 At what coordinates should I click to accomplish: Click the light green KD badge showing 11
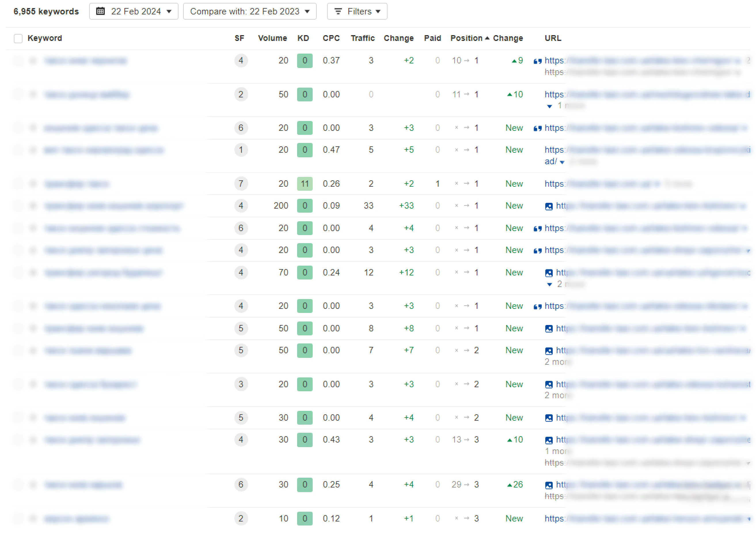coord(304,184)
